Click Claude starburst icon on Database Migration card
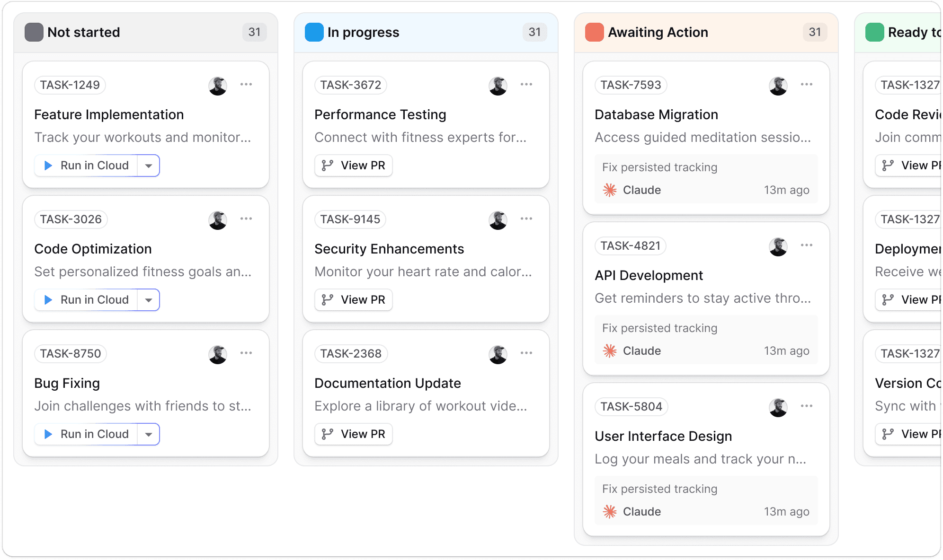Screen dimensions: 943x560 tap(610, 190)
